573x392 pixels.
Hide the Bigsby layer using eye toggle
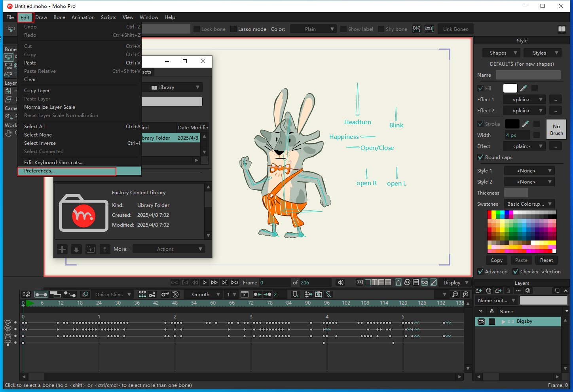[481, 322]
